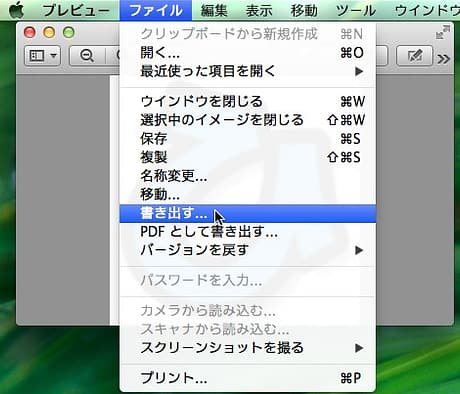Open the 編集 menu
The height and width of the screenshot is (394, 460).
coord(214,11)
